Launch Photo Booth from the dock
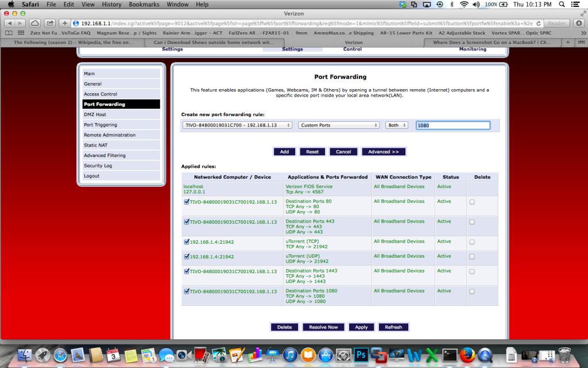This screenshot has height=368, width=588. [202, 355]
